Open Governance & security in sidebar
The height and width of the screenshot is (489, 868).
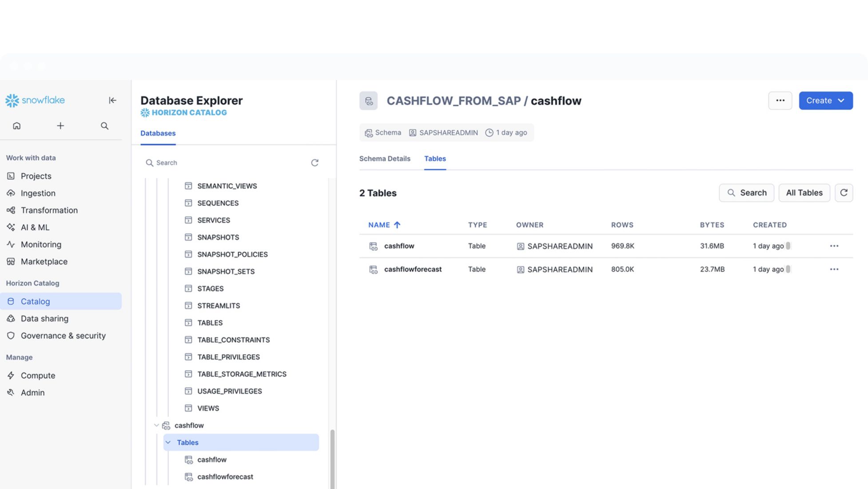63,336
